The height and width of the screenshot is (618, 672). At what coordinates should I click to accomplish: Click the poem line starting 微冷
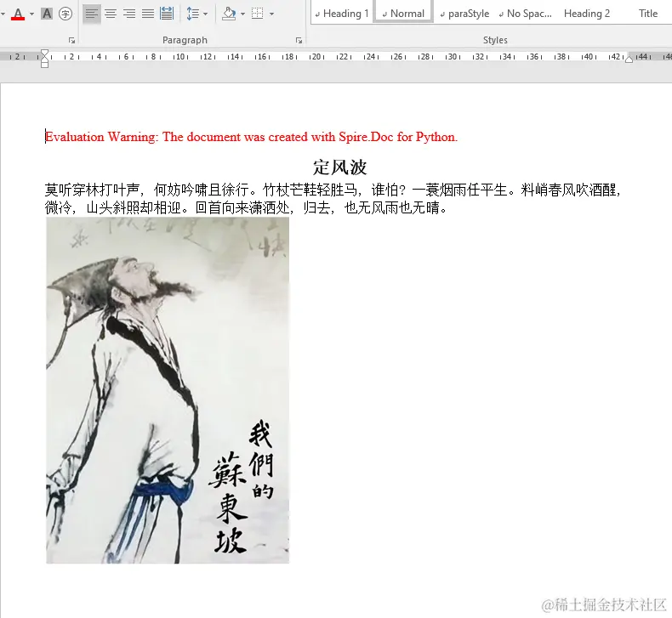(246, 207)
